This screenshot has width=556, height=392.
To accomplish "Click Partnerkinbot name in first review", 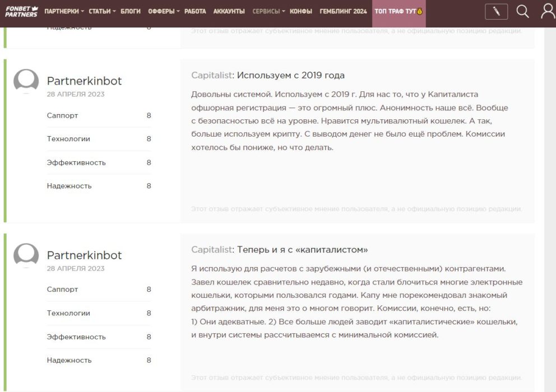I will pos(84,81).
